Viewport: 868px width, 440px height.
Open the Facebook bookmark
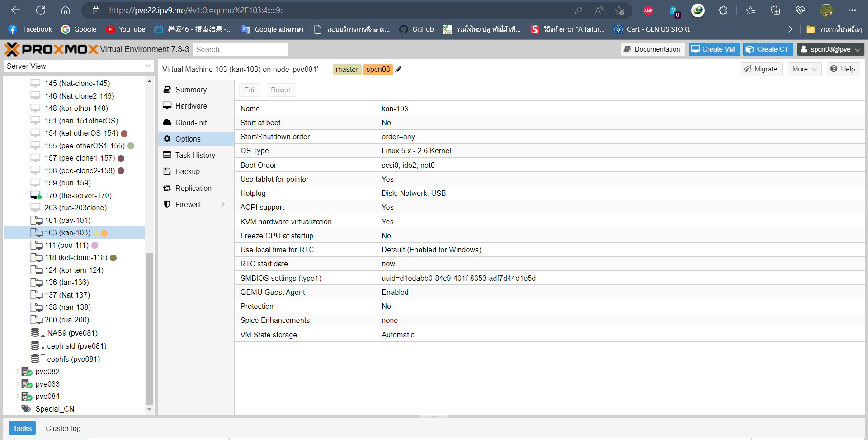click(x=30, y=29)
